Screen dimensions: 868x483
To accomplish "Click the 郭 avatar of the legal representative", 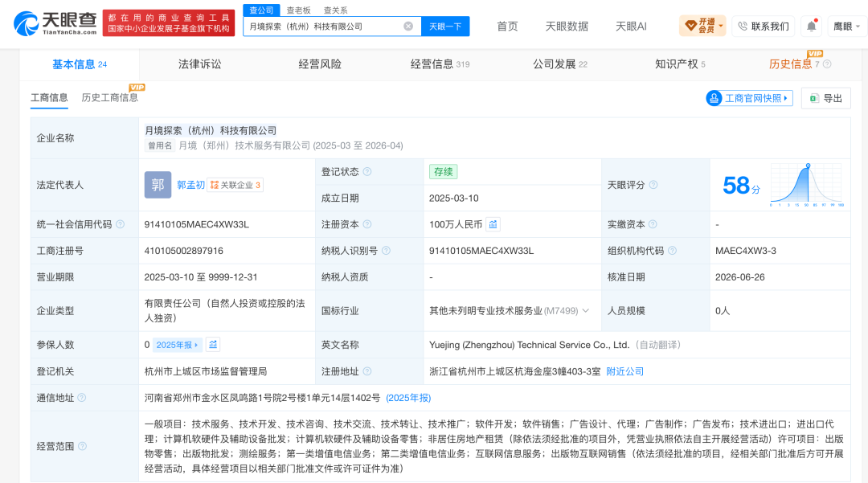I will [158, 185].
